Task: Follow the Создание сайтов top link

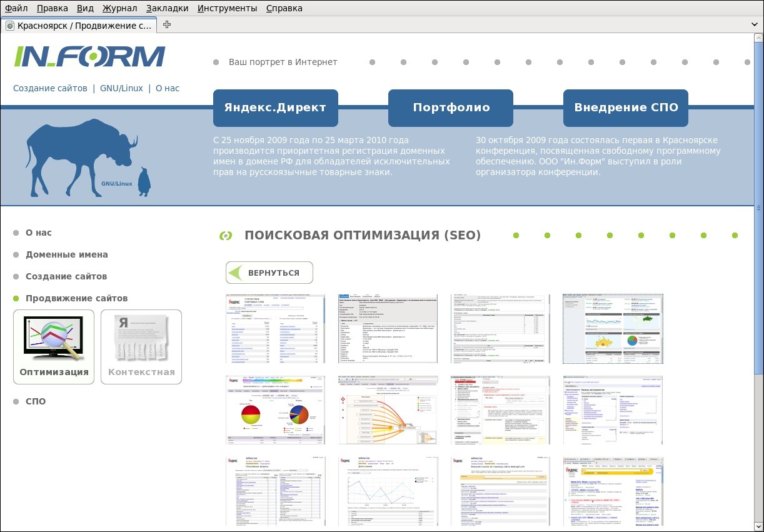Action: 50,88
